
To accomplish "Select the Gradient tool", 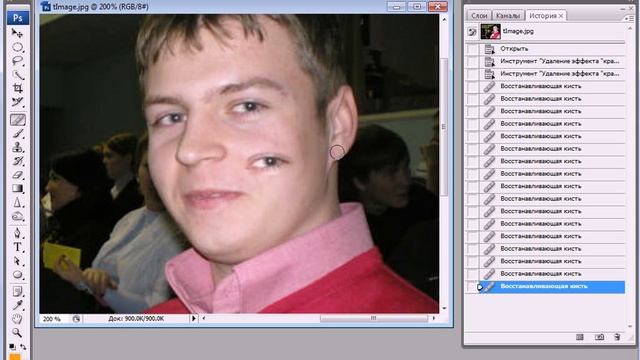I will [18, 189].
